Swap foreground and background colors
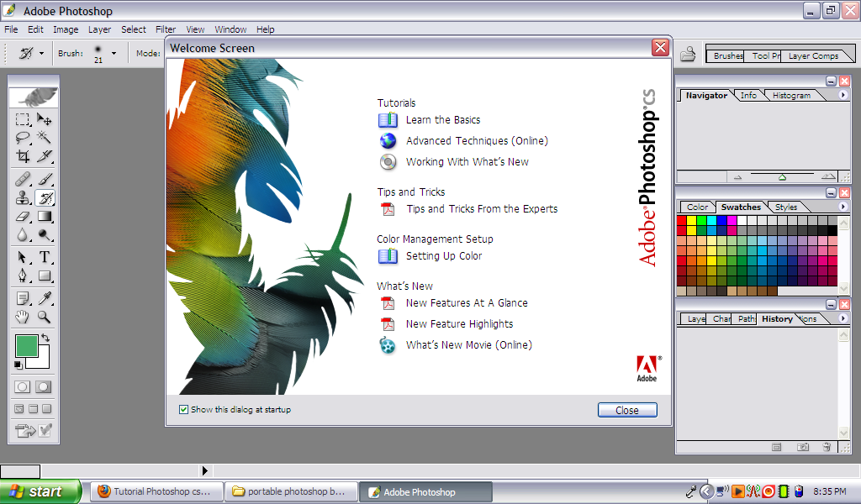Screen dimensions: 861x504 (x=45, y=338)
